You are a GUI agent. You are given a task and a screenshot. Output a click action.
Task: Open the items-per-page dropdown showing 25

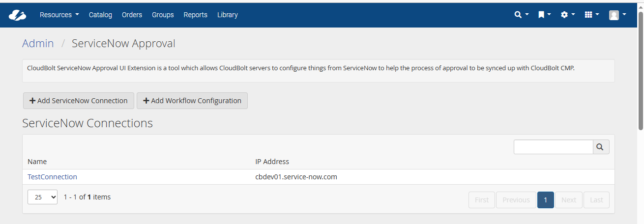tap(42, 197)
